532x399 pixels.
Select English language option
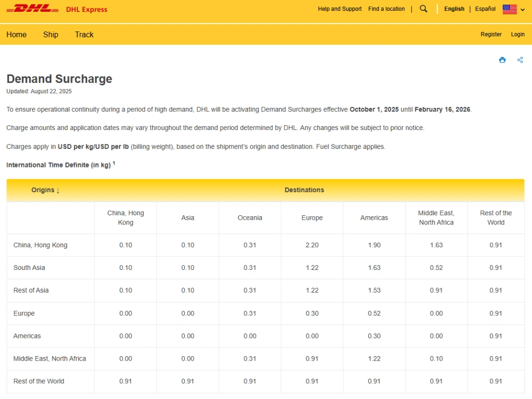[454, 9]
